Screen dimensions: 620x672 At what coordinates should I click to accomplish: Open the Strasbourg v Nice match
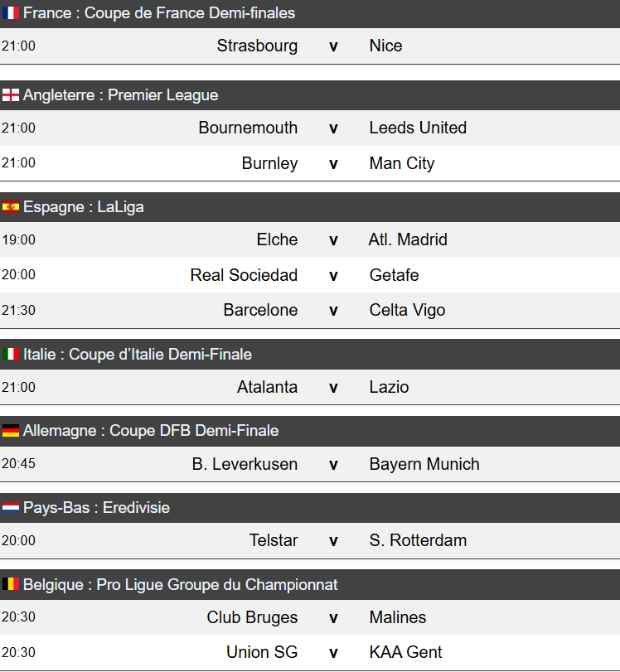pos(333,46)
